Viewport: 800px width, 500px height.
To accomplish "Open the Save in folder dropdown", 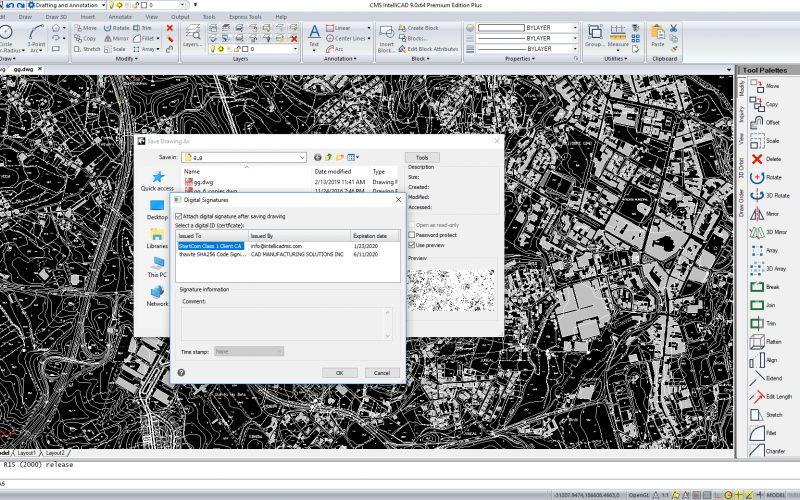I will (x=301, y=157).
